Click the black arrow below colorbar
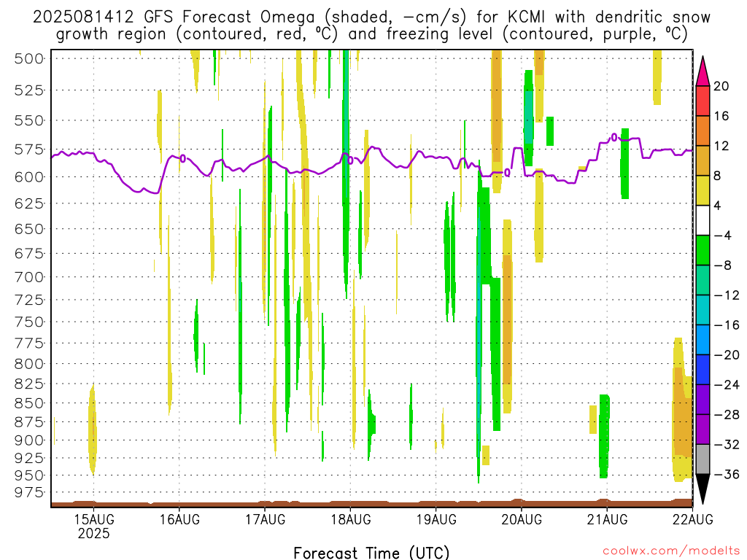This screenshot has width=747, height=560. [x=703, y=489]
